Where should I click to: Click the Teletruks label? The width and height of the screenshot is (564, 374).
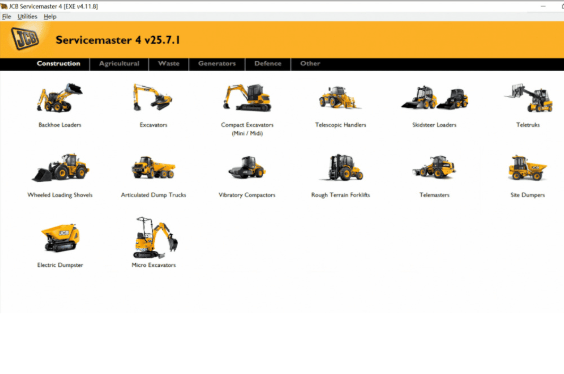pos(528,125)
